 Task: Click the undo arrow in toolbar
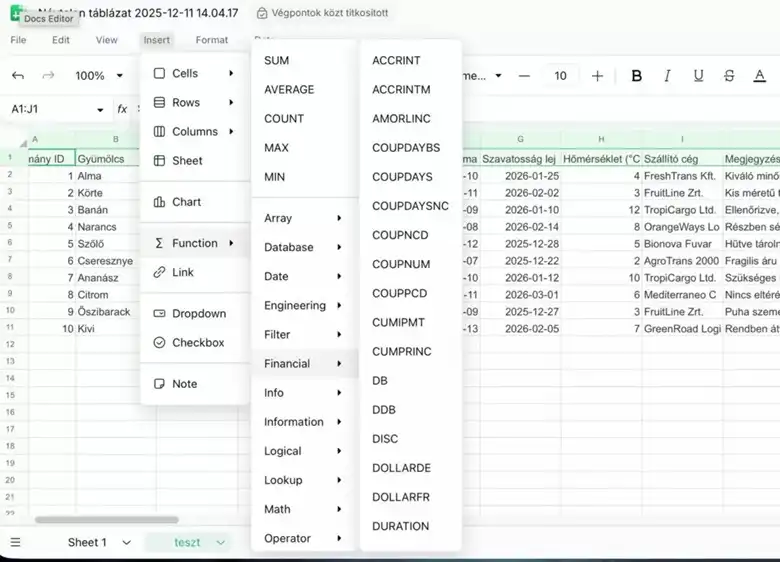tap(18, 76)
